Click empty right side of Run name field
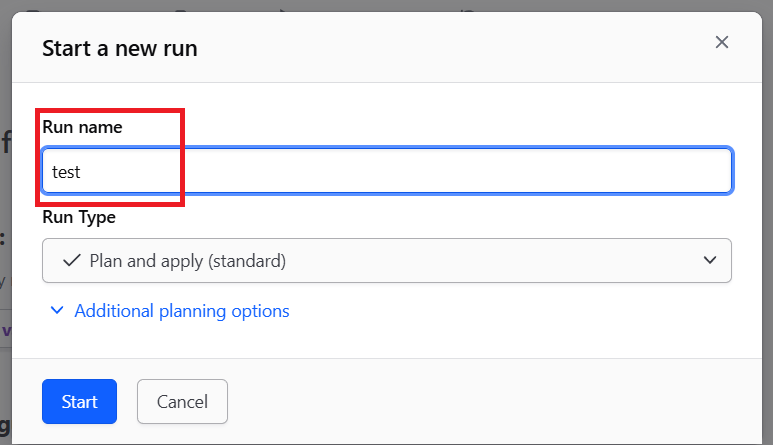The width and height of the screenshot is (773, 445). click(x=493, y=171)
